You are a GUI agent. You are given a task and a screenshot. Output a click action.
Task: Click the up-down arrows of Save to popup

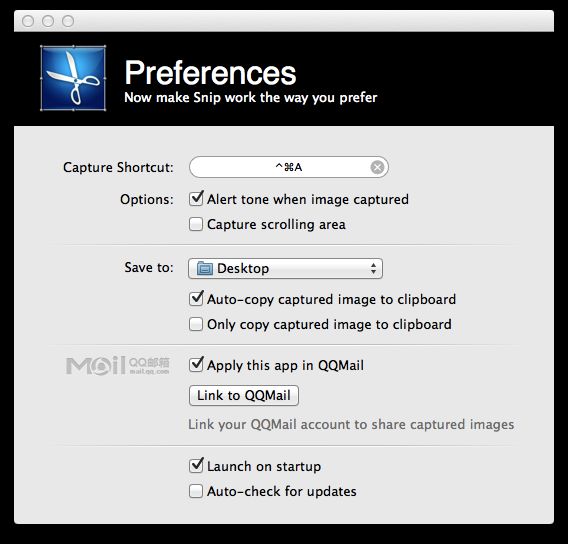[x=373, y=269]
